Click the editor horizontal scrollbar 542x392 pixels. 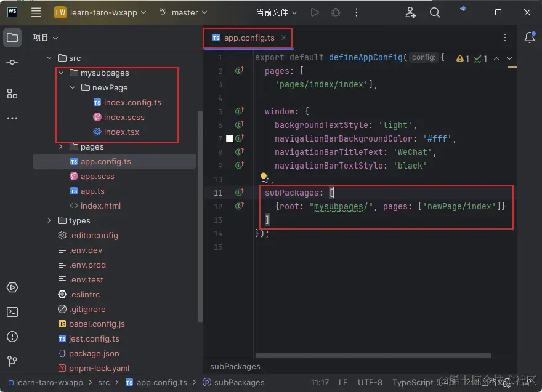373,356
